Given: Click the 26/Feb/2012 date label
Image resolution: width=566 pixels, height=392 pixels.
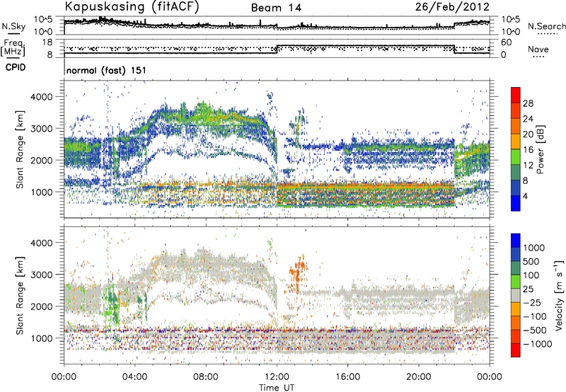Looking at the screenshot, I should pyautogui.click(x=452, y=6).
